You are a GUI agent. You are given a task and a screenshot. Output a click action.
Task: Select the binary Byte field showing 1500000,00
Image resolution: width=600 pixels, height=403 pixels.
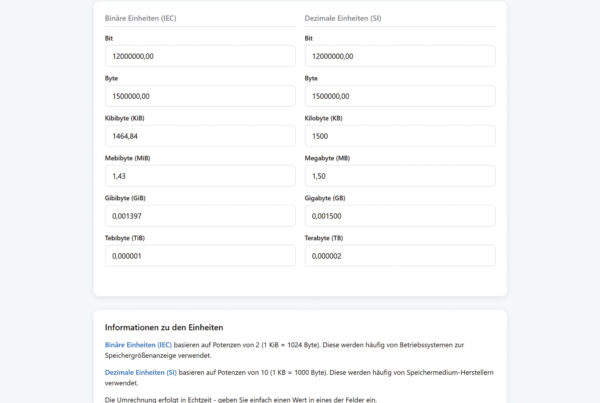point(200,96)
